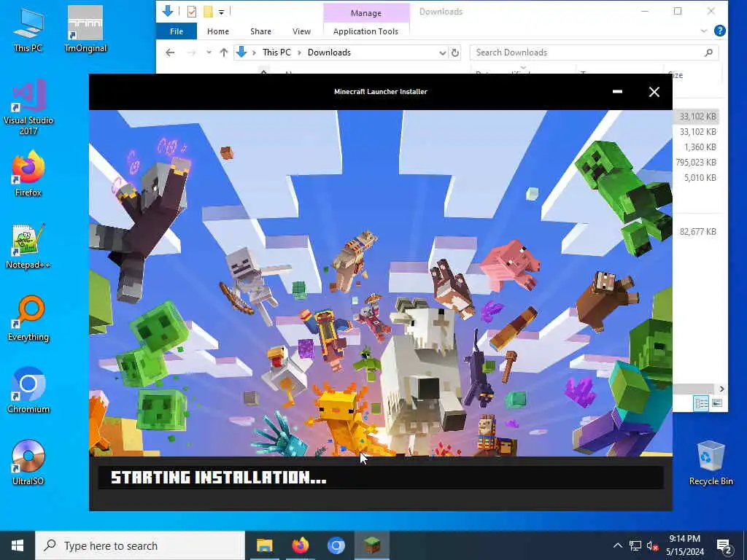
Task: Open the Home ribbon tab
Action: [x=217, y=31]
